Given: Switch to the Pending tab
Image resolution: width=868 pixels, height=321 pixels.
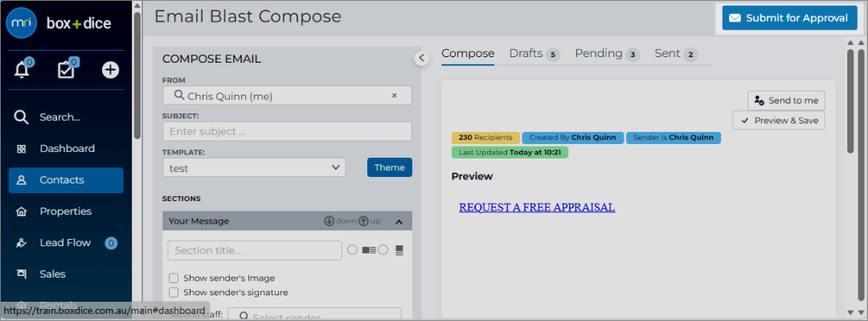Looking at the screenshot, I should coord(599,54).
